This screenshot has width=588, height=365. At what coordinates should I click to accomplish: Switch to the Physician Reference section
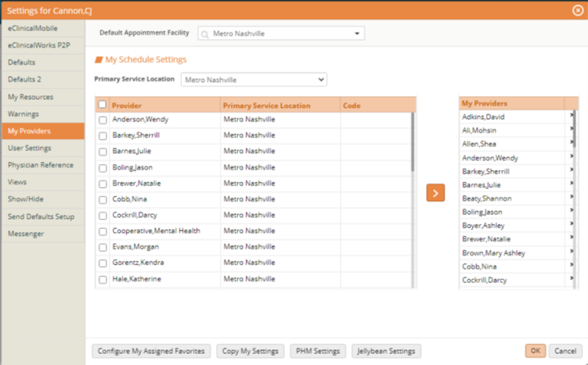point(42,165)
